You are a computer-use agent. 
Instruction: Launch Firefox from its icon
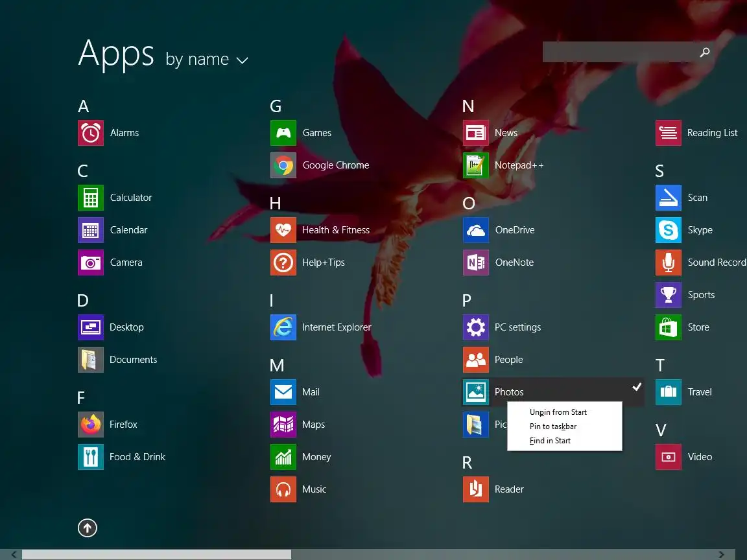(x=91, y=425)
